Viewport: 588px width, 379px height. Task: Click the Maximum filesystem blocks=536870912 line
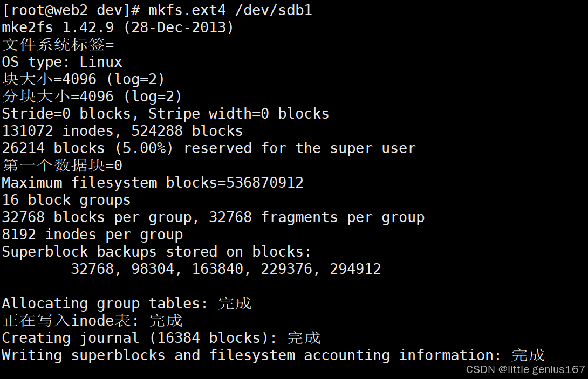click(x=153, y=183)
